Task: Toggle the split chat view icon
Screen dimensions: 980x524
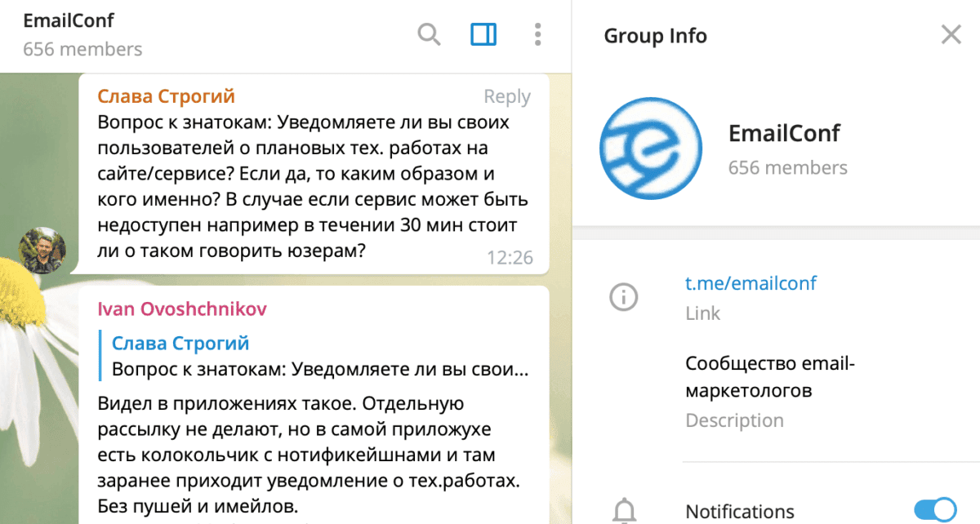Action: (483, 36)
